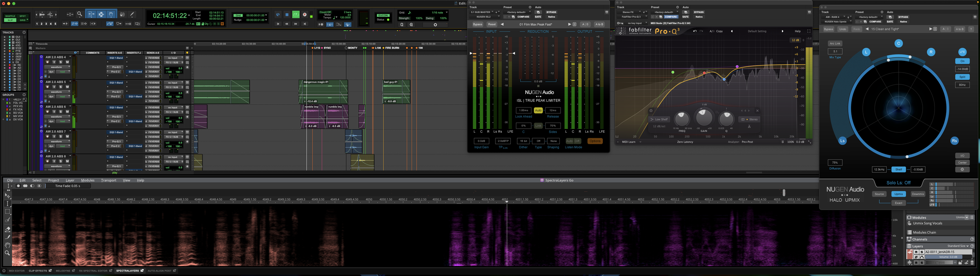Toggle Pro-Q 3 full screen icon

click(x=808, y=31)
